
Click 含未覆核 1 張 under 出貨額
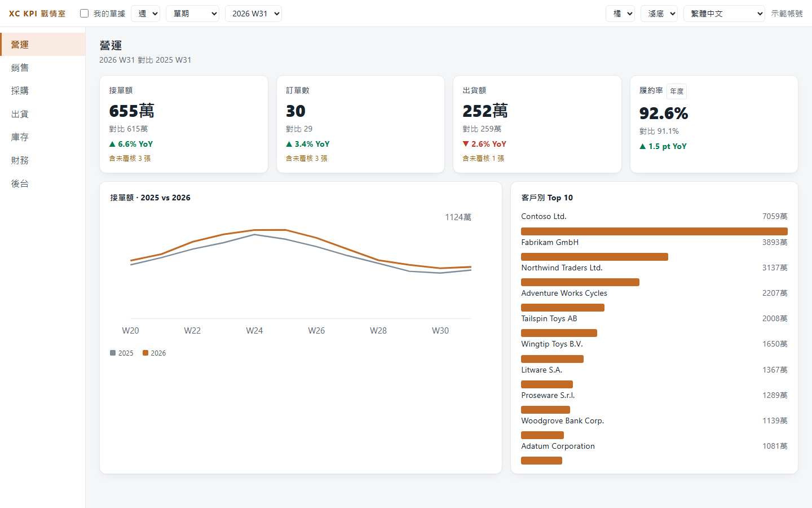coord(483,159)
